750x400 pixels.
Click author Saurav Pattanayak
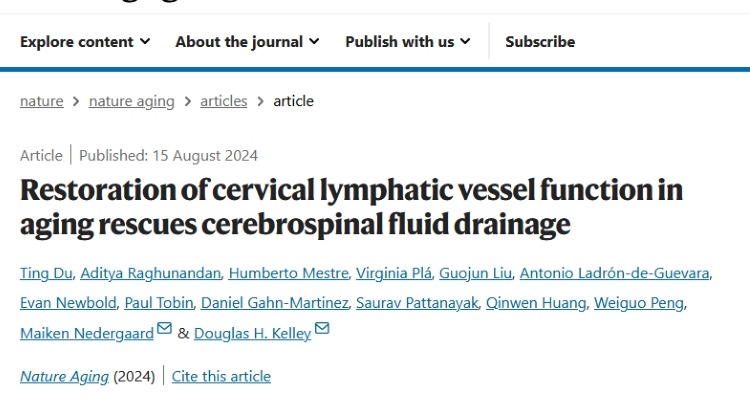(420, 304)
